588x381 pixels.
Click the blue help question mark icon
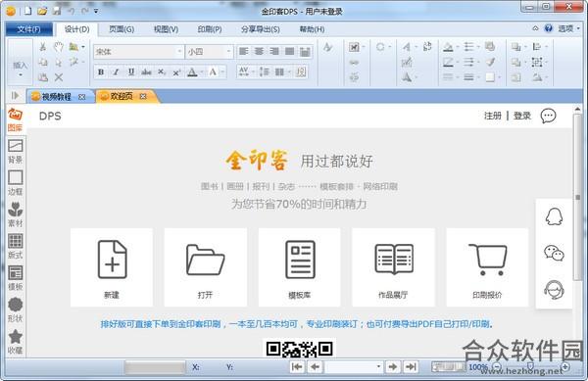(x=549, y=28)
